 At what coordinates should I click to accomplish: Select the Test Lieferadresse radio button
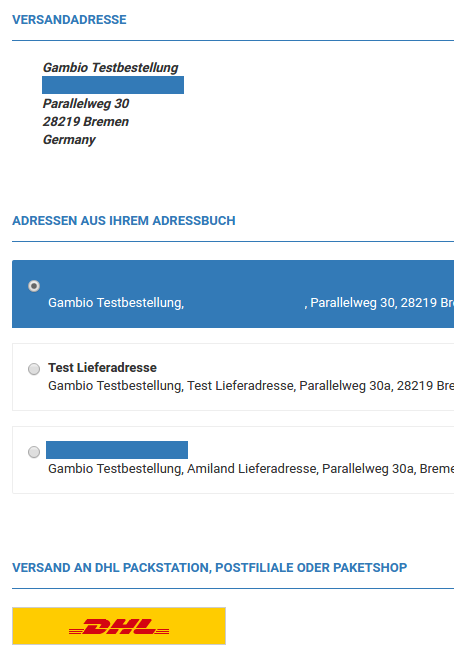point(34,369)
